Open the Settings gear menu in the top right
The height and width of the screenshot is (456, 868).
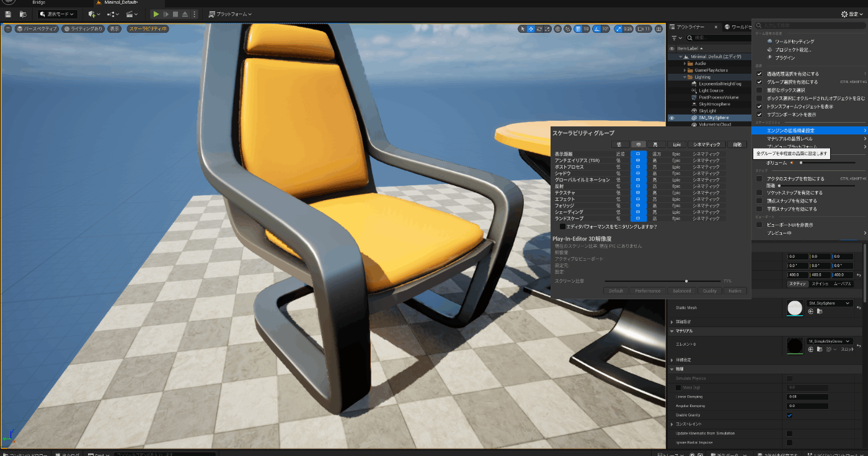(852, 14)
